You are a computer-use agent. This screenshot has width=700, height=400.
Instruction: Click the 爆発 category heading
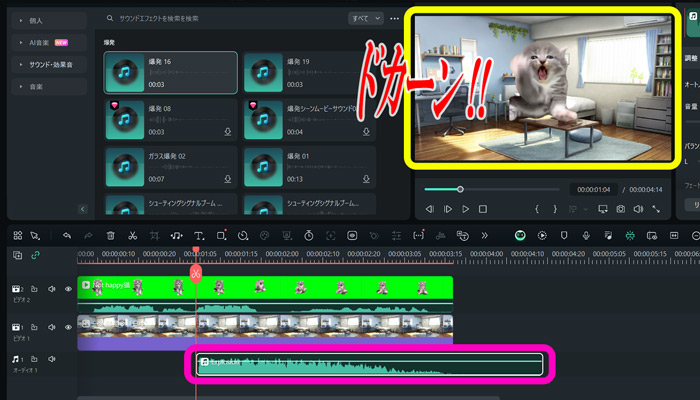(109, 42)
